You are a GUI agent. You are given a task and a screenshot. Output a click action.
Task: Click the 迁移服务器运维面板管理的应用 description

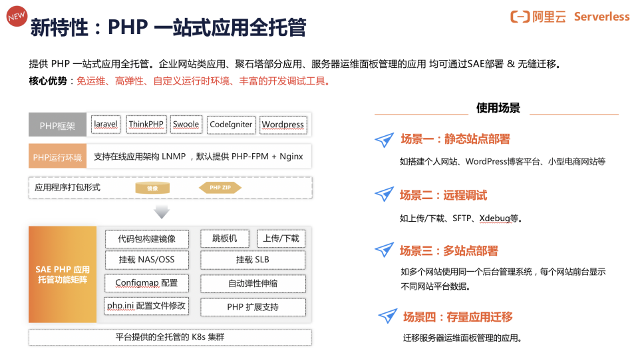(x=462, y=338)
